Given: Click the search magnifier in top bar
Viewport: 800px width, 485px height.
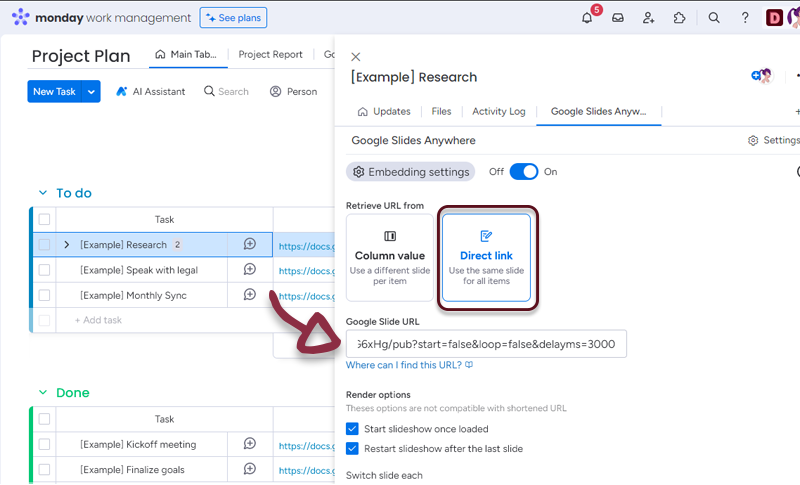Looking at the screenshot, I should tap(714, 18).
